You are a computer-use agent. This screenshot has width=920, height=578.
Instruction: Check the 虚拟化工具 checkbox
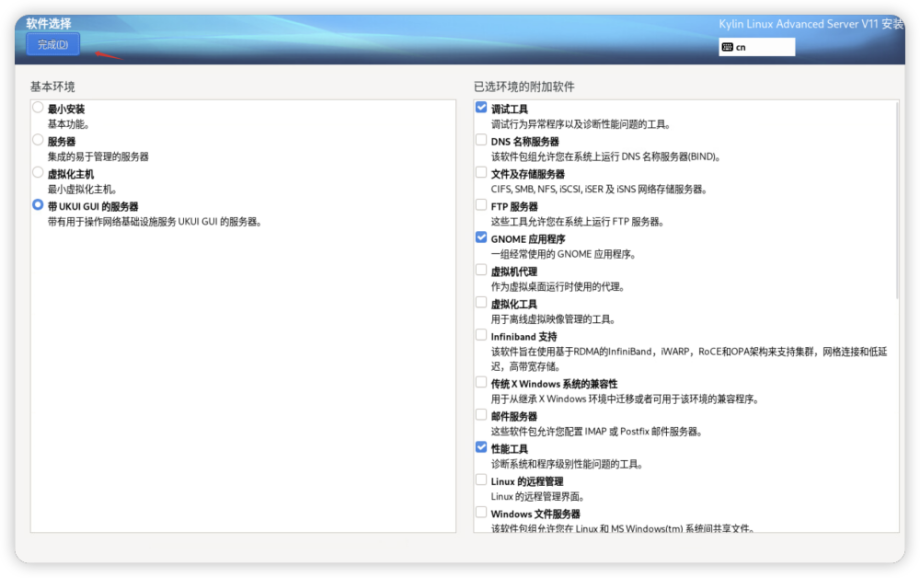pos(481,302)
